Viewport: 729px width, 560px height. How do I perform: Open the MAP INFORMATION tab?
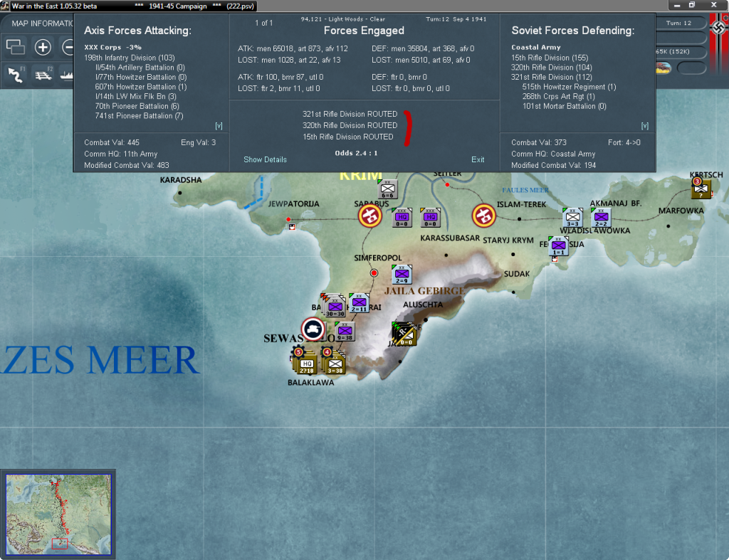pyautogui.click(x=42, y=23)
